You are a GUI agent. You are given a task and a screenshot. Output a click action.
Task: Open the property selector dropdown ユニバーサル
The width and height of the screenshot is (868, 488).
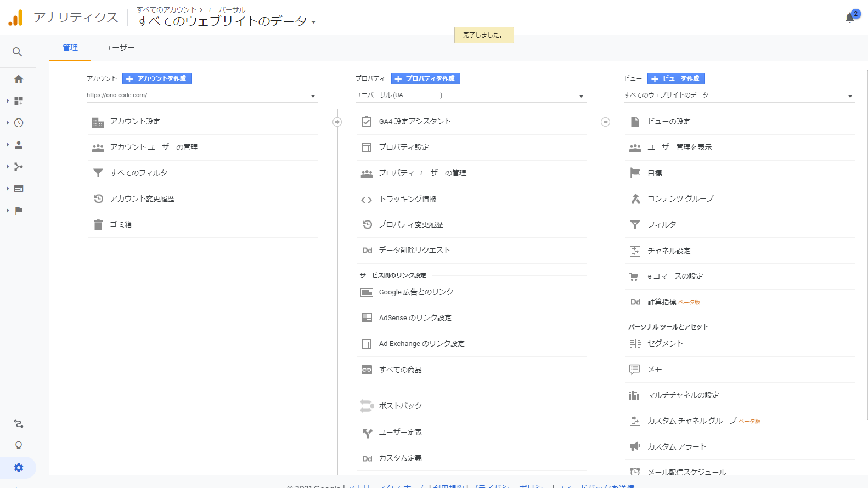pos(470,95)
